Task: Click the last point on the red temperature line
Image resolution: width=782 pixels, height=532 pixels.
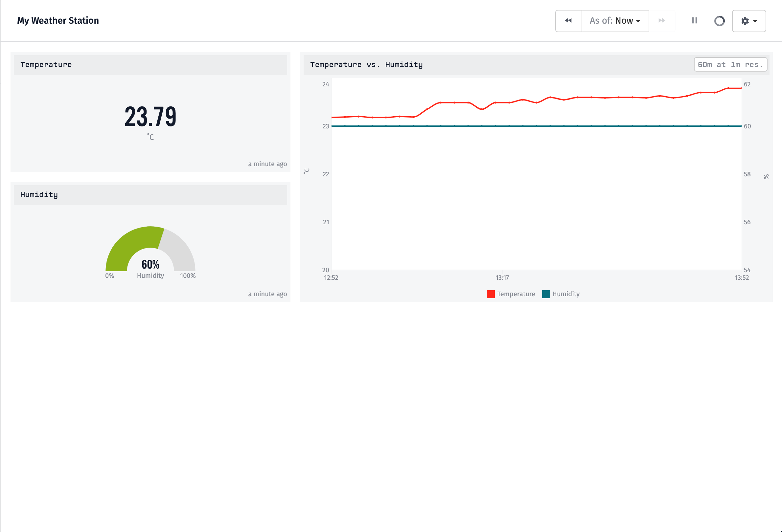Action: [741, 88]
